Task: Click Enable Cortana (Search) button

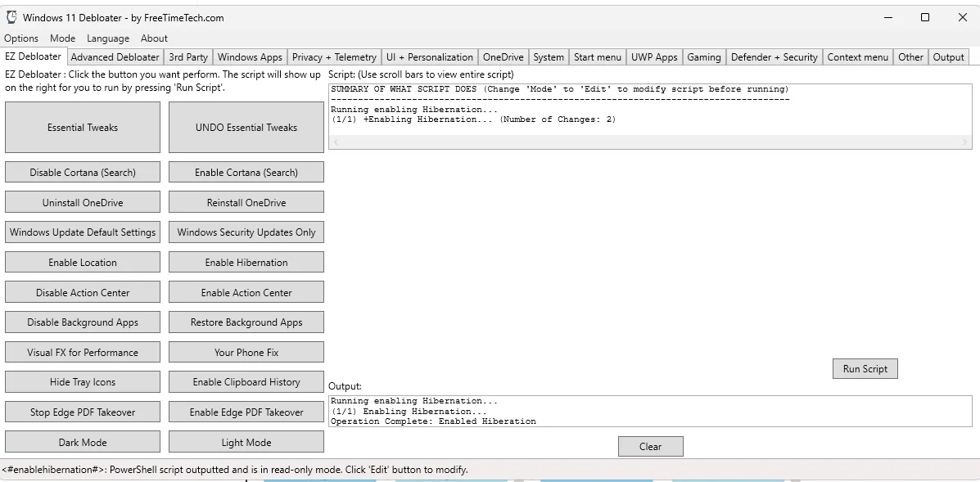Action: [x=246, y=173]
